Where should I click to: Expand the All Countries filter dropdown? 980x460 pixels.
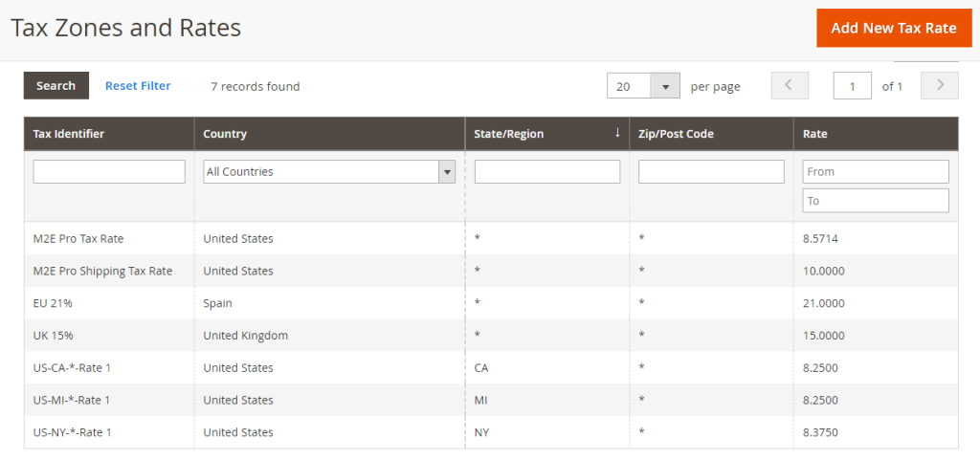(x=328, y=172)
